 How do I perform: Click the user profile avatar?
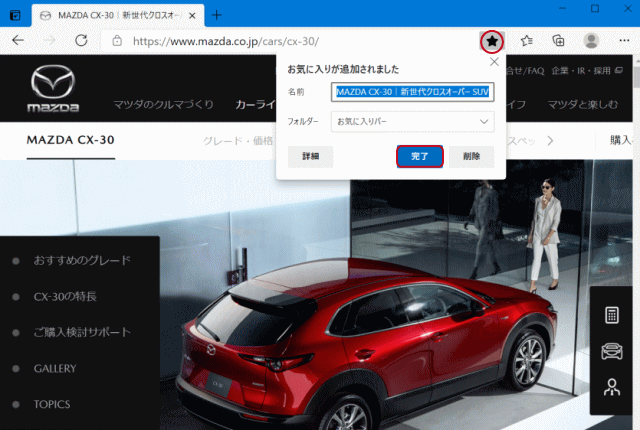tap(591, 41)
